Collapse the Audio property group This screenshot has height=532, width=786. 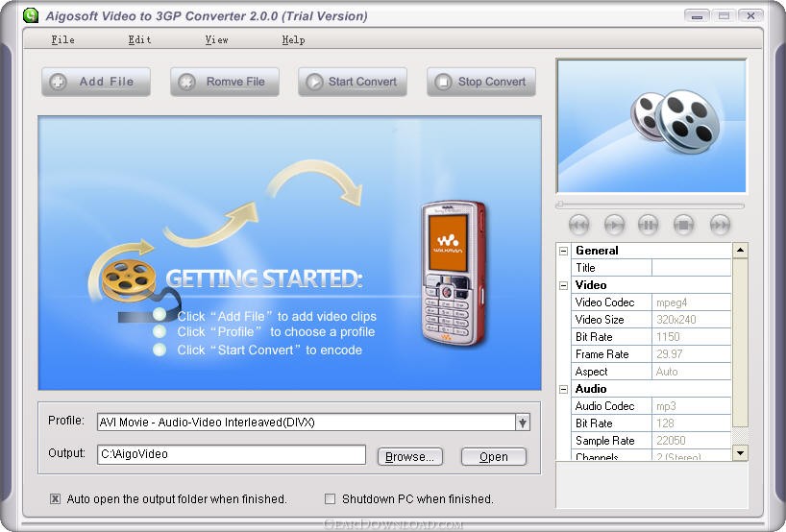(x=563, y=389)
